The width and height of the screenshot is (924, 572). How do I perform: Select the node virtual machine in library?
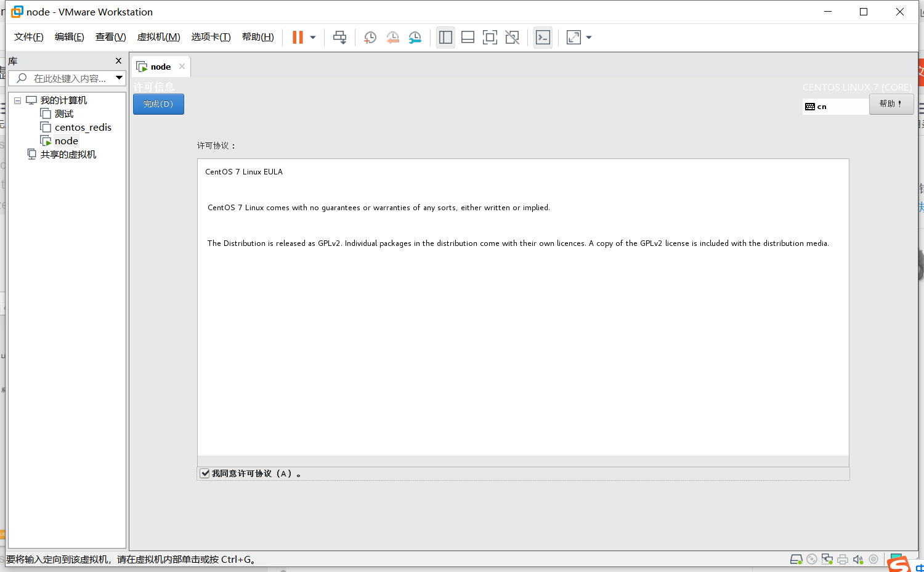66,141
